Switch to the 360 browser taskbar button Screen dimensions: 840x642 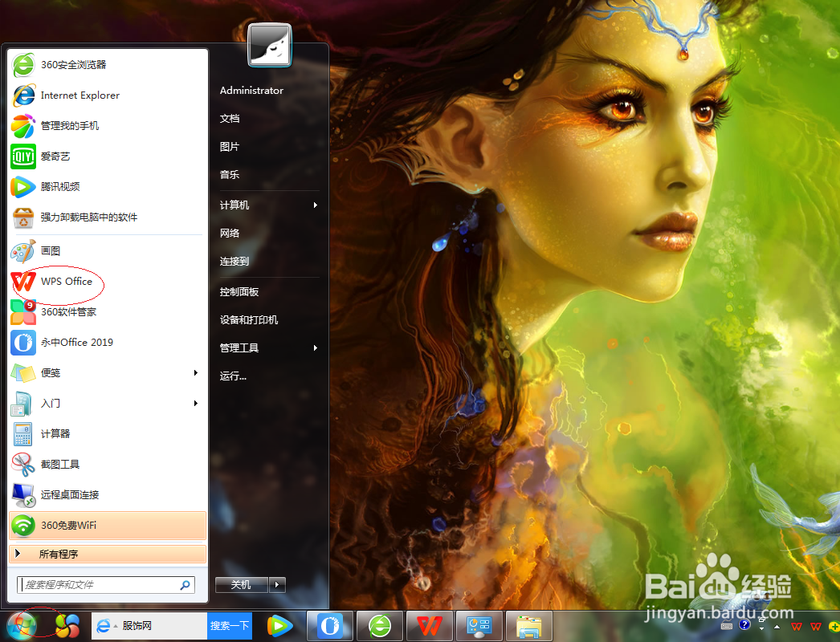click(x=380, y=625)
